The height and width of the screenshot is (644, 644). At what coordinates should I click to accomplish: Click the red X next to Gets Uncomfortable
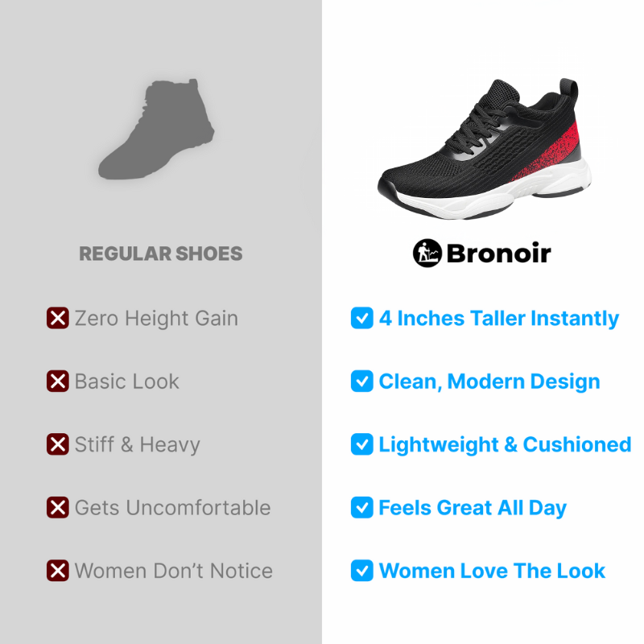point(57,507)
